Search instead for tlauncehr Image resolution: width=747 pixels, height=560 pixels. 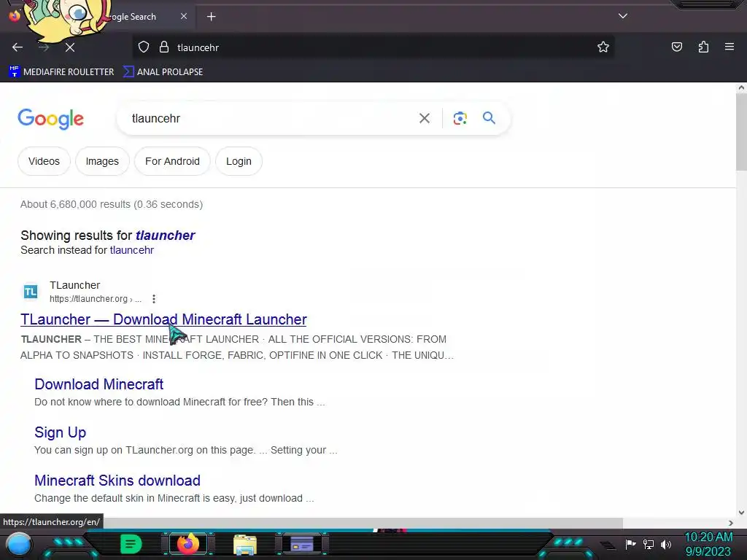tap(132, 250)
